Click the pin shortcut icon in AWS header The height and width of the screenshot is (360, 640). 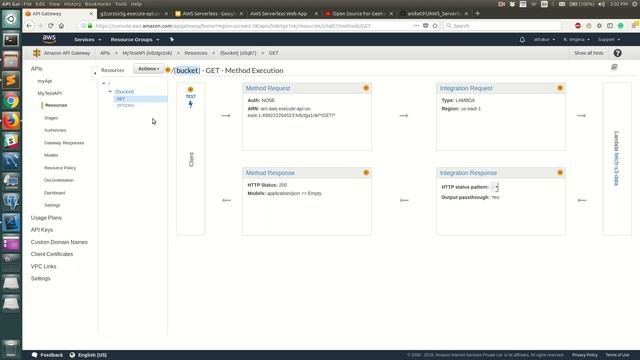tap(172, 40)
